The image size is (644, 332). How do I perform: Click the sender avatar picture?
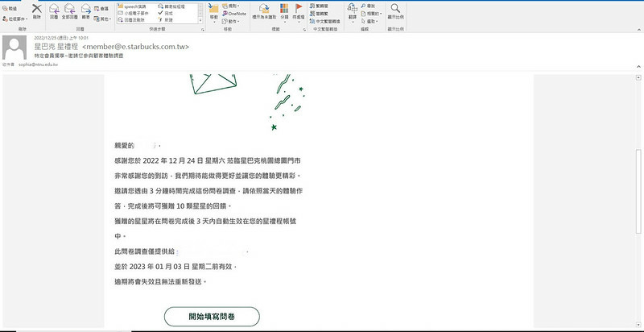(14, 48)
